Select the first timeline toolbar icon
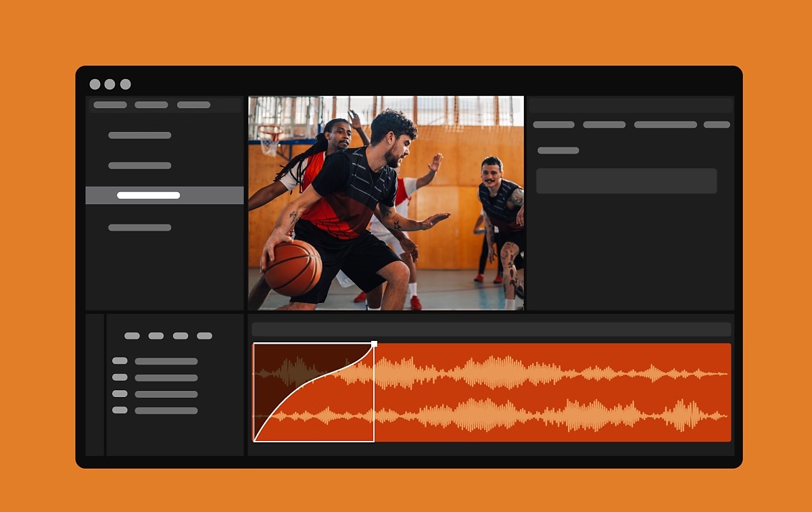 coord(131,335)
